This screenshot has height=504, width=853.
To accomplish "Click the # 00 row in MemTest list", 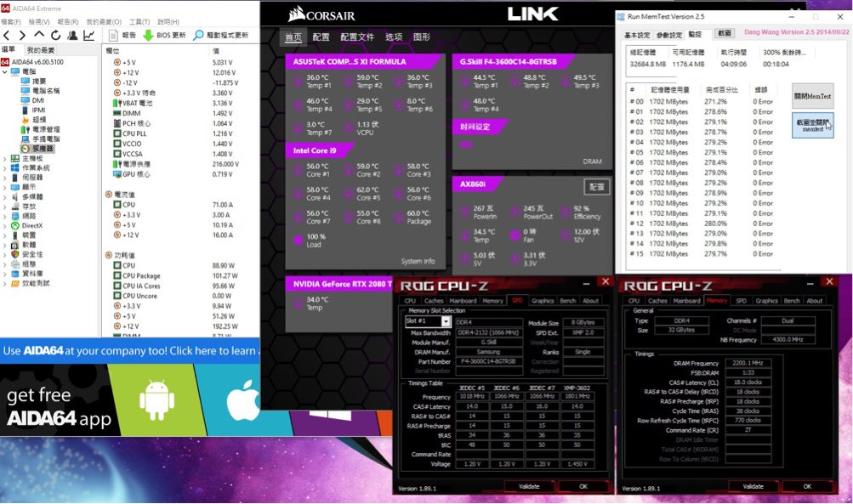I will [702, 102].
